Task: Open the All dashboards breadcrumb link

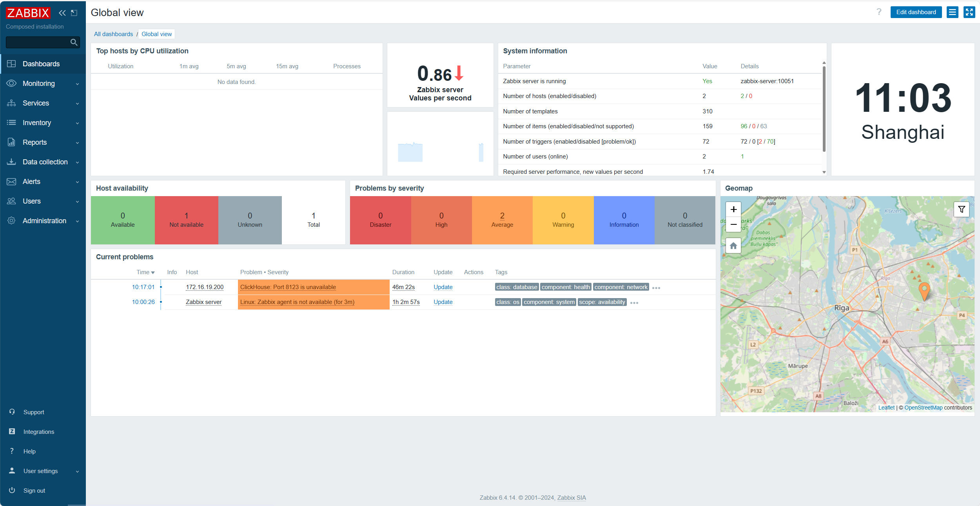Action: [113, 34]
